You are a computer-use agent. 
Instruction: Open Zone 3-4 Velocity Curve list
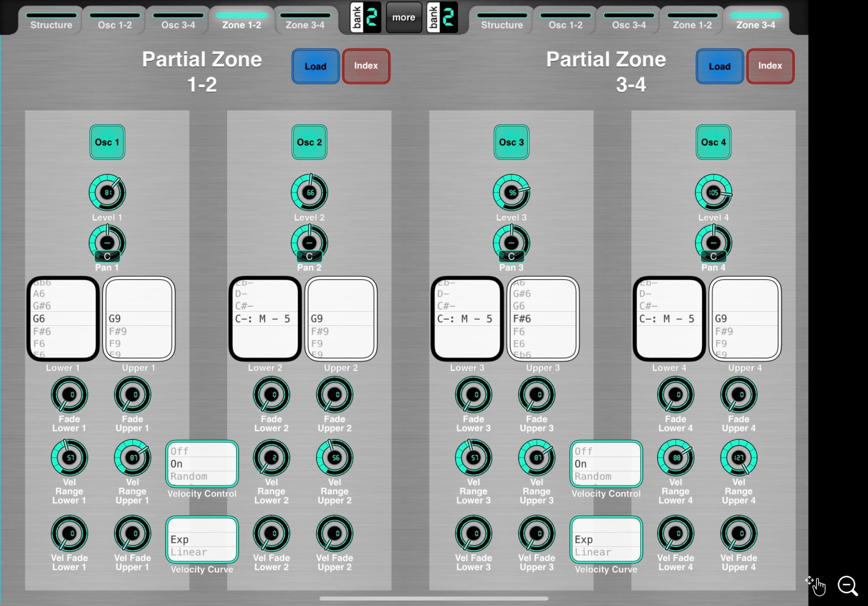(606, 540)
